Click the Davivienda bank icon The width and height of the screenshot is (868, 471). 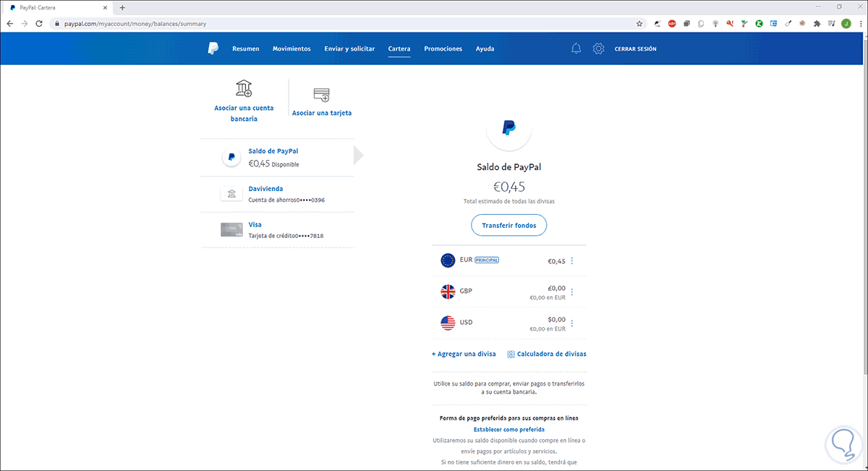231,194
